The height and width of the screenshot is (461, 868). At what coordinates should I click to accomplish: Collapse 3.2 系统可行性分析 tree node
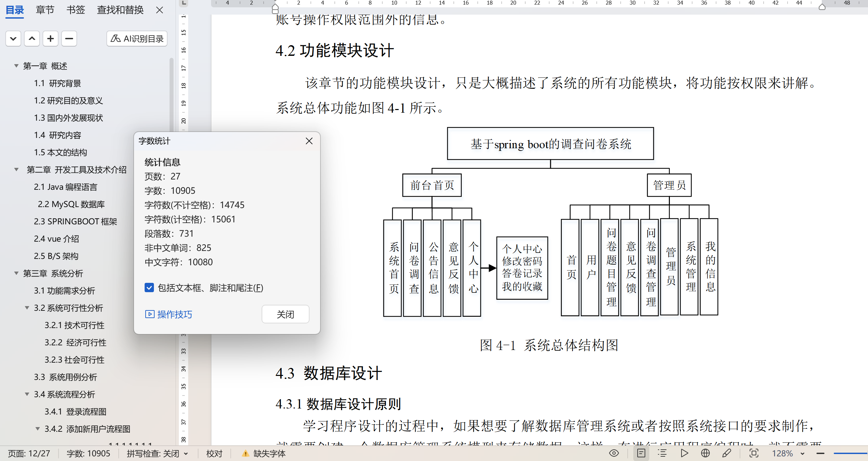(27, 308)
